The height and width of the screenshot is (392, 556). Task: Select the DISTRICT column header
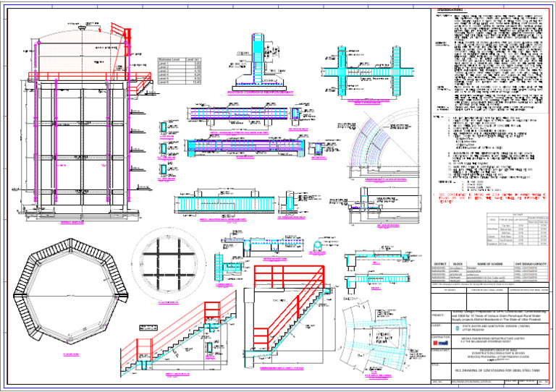[x=440, y=264]
